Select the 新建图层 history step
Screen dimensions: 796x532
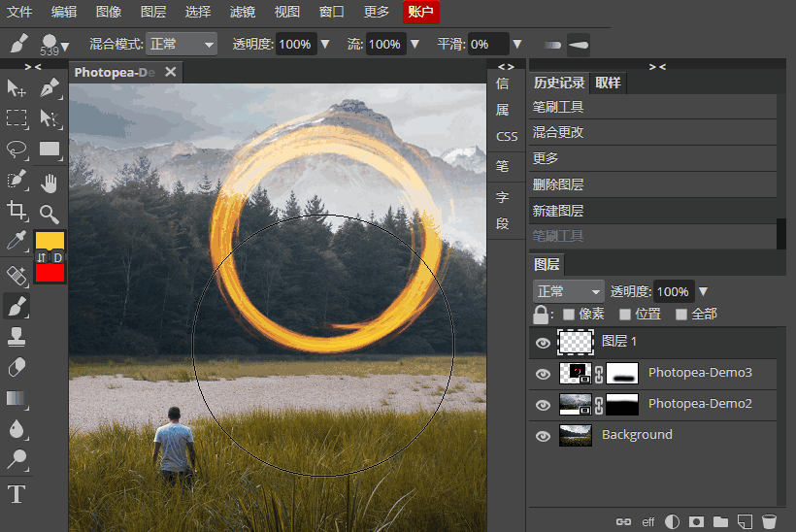653,210
